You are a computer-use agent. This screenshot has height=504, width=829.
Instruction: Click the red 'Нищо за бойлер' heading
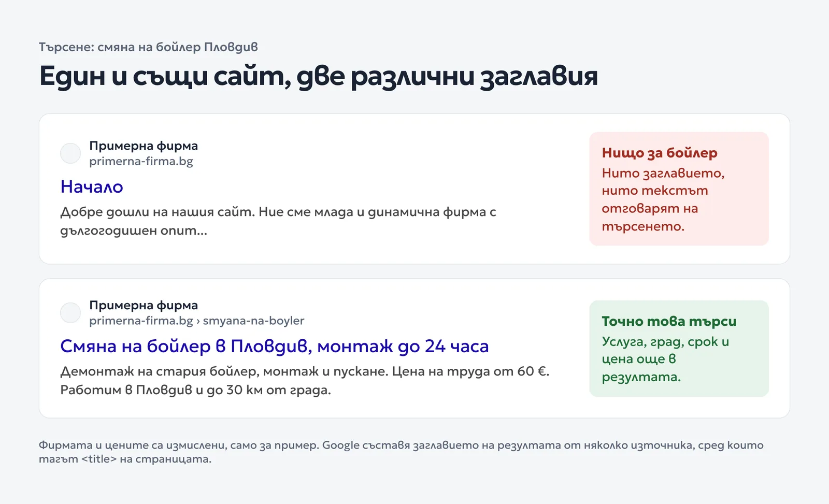coord(660,153)
